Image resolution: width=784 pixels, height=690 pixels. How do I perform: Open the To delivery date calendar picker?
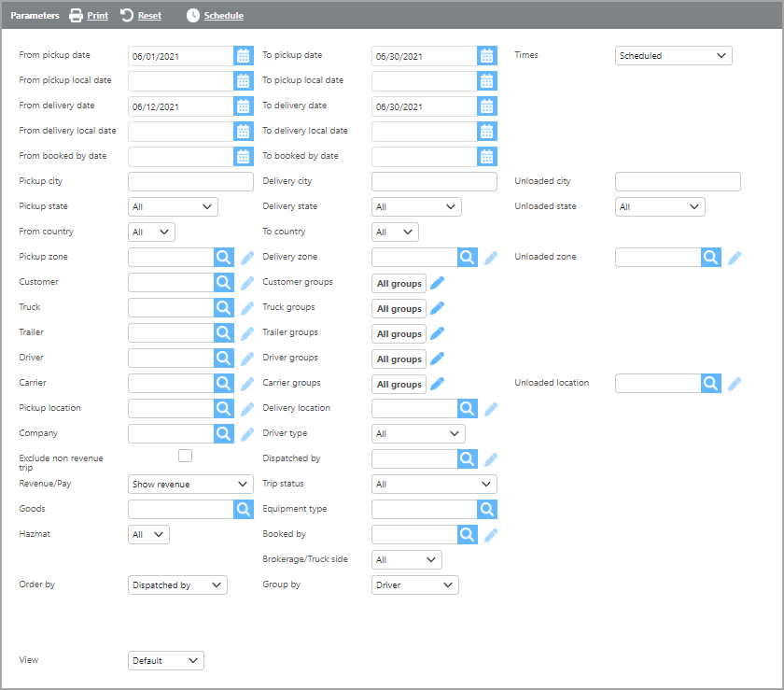click(x=487, y=106)
